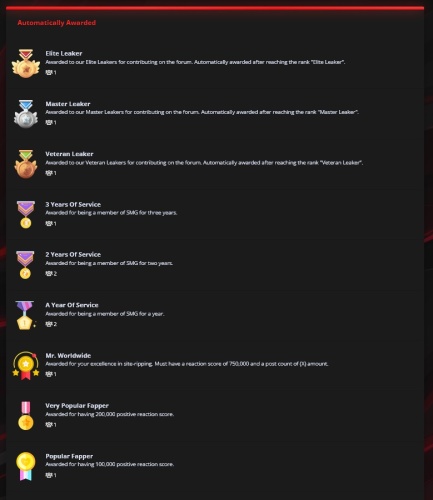
Task: Click the Elite Leaker gold medal icon
Action: click(26, 63)
